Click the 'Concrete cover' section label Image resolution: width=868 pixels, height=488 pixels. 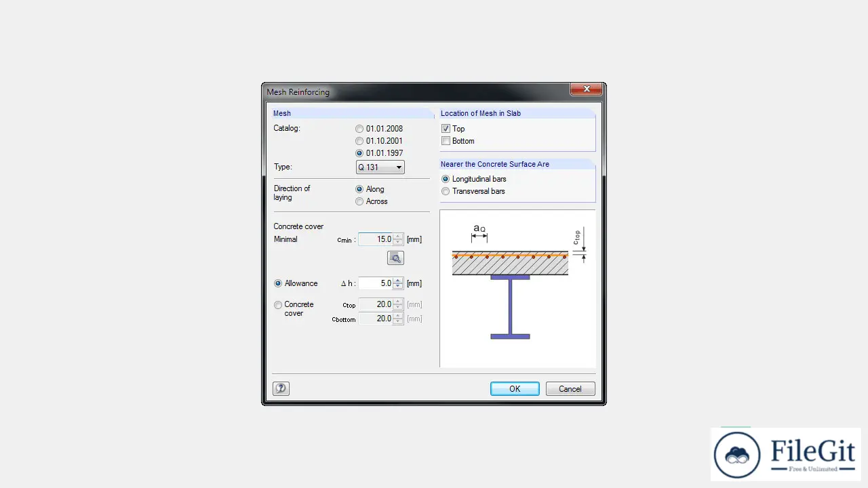[x=299, y=226]
